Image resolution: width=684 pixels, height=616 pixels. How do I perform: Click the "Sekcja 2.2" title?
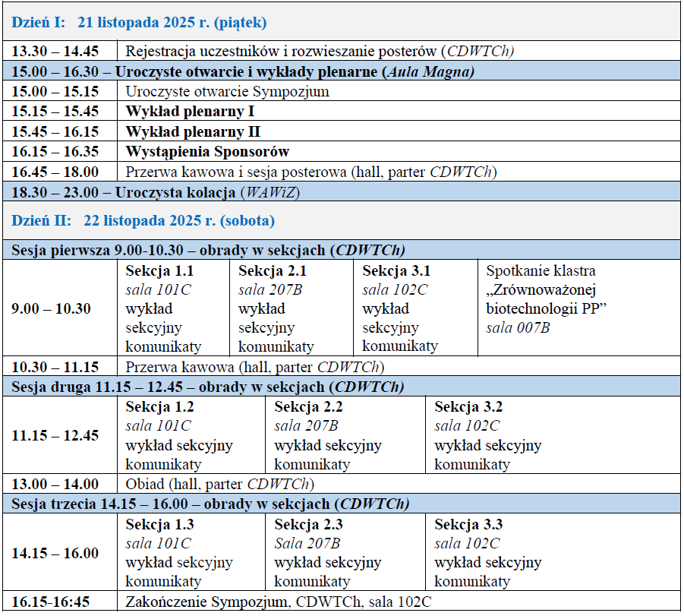pyautogui.click(x=308, y=406)
